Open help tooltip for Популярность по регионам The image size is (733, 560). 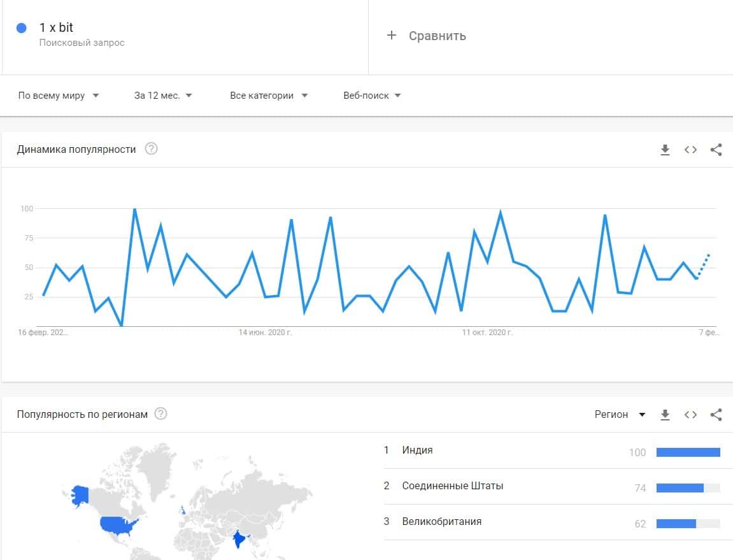click(x=161, y=414)
